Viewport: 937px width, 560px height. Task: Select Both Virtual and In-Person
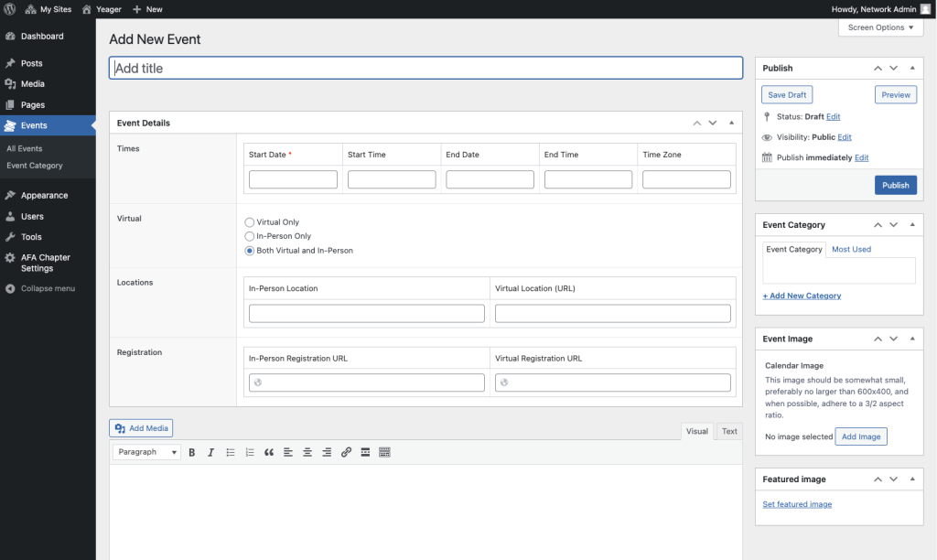[x=249, y=251]
